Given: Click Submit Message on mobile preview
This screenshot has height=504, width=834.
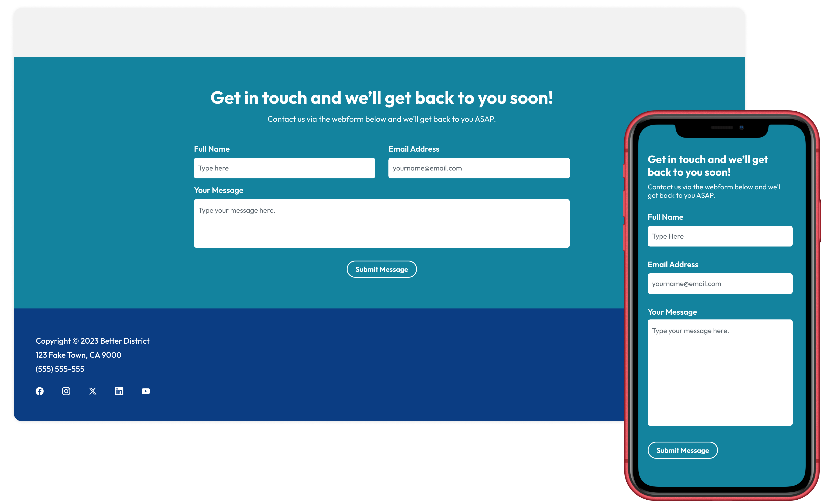Looking at the screenshot, I should pos(684,450).
